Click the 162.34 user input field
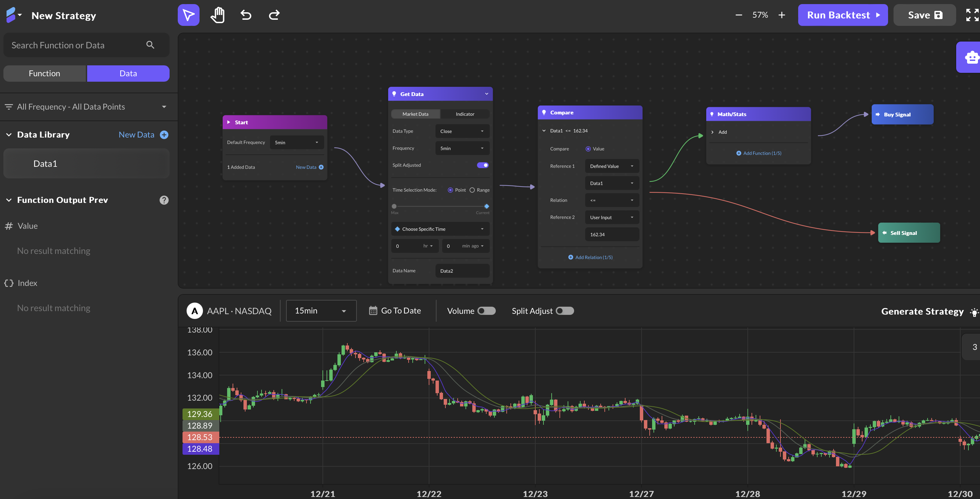 point(611,234)
